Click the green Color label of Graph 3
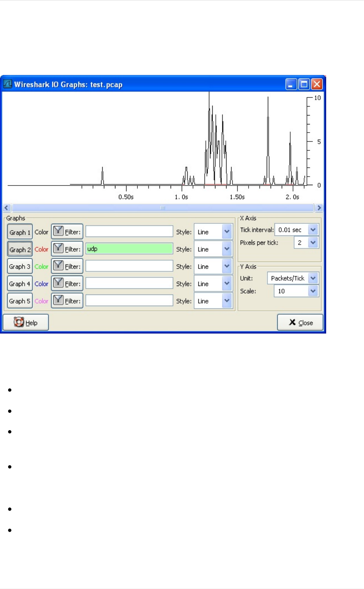Screen dimensions: 364x589 click(41, 266)
